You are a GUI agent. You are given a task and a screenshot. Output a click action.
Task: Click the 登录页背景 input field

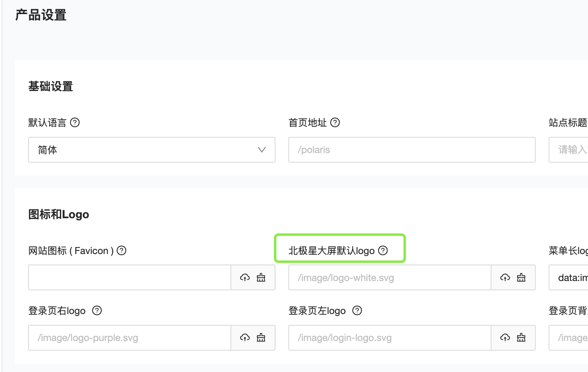click(x=568, y=337)
